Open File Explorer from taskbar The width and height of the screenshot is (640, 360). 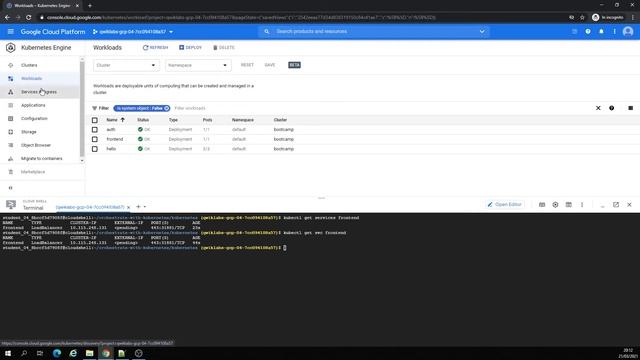(x=89, y=353)
